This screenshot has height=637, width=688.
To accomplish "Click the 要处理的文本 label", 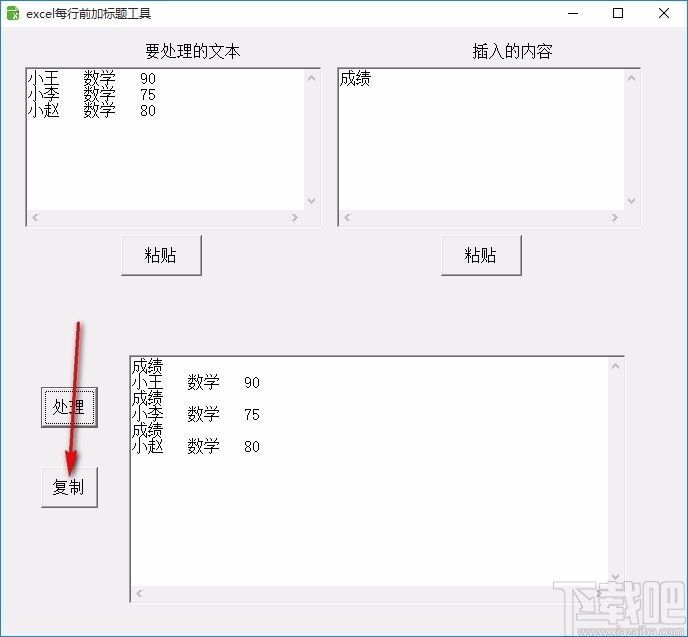I will (x=193, y=51).
